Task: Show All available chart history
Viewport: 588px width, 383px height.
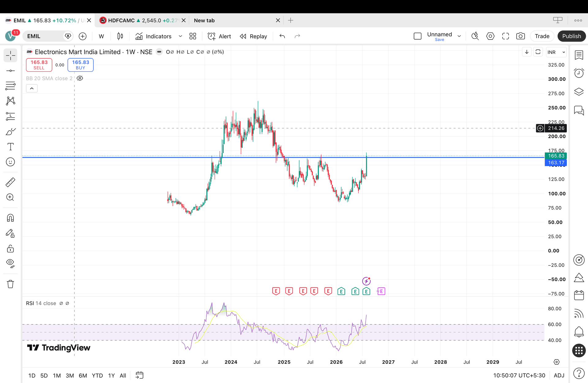Action: click(123, 375)
